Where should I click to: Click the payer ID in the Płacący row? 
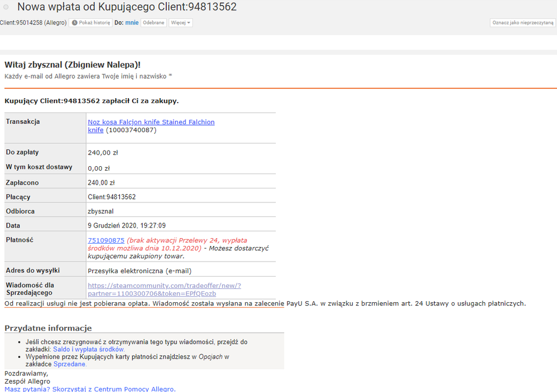coord(112,197)
